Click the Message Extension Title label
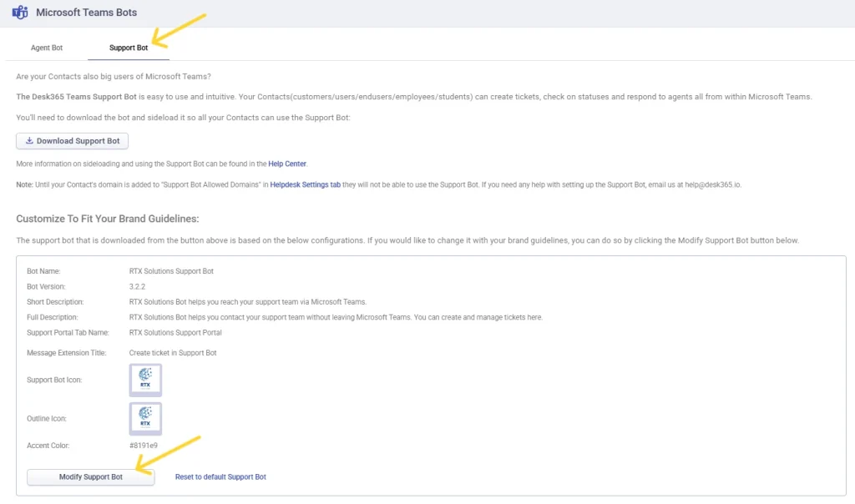The height and width of the screenshot is (504, 855). pos(67,352)
